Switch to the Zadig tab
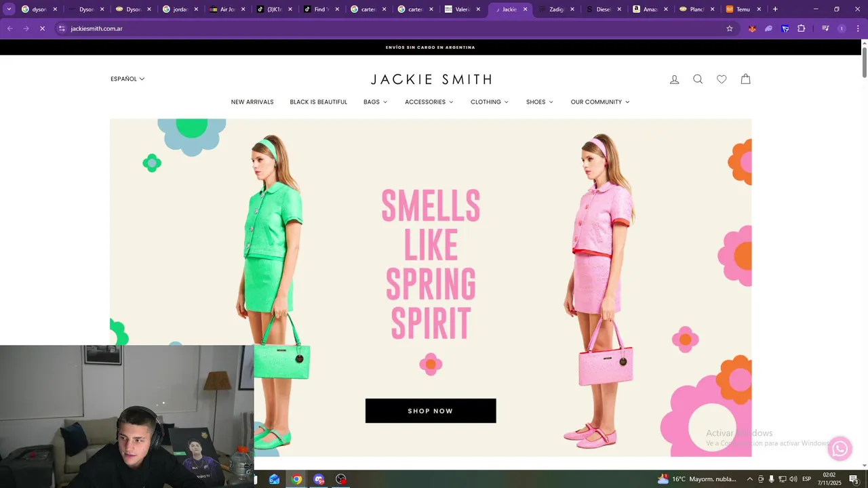The image size is (868, 488). pos(556,9)
